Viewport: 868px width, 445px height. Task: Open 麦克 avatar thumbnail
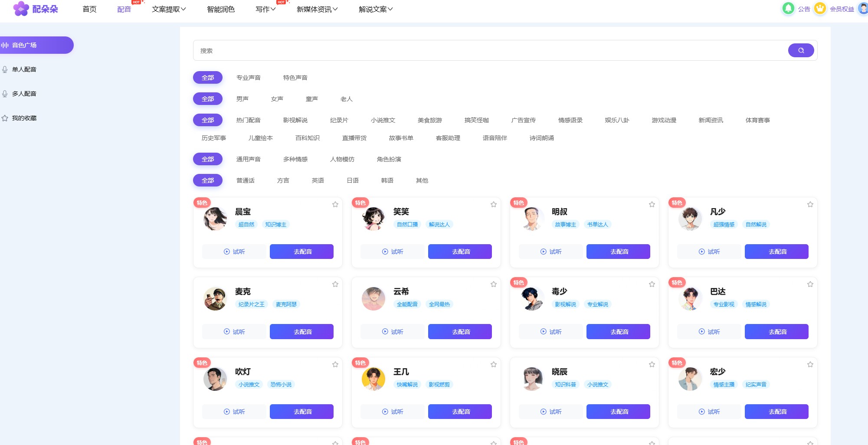click(215, 298)
